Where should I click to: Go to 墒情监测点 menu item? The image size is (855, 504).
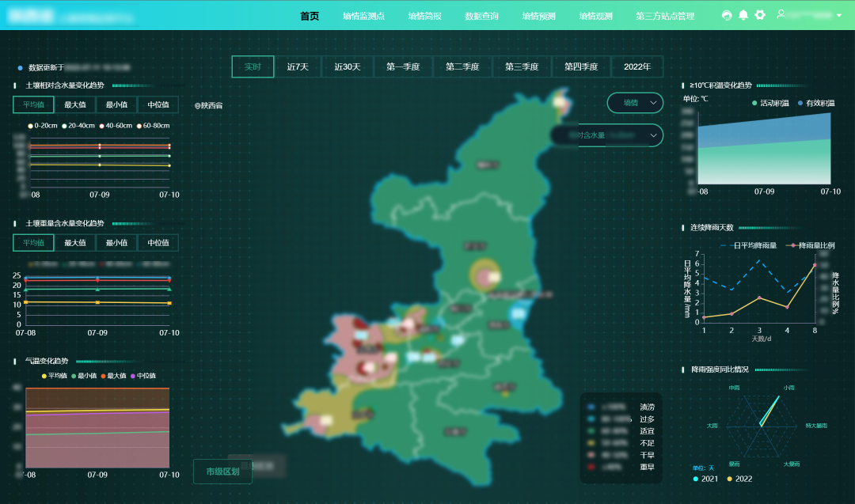(363, 16)
